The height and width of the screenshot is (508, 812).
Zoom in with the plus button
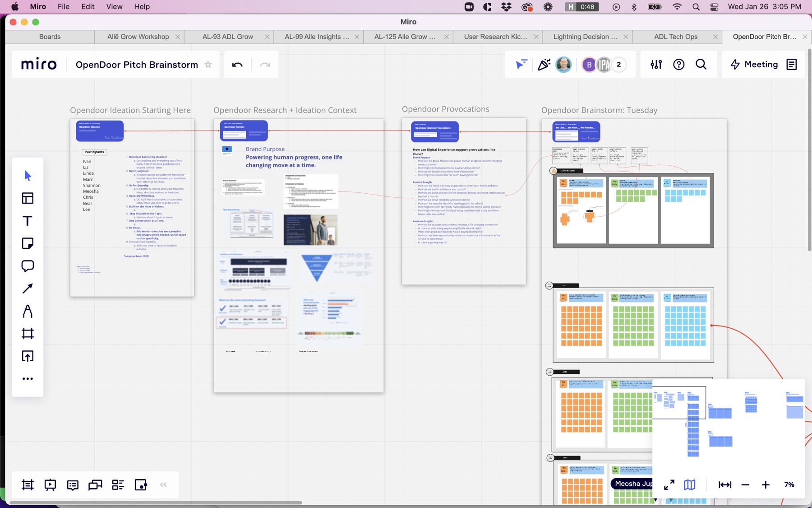pos(766,485)
